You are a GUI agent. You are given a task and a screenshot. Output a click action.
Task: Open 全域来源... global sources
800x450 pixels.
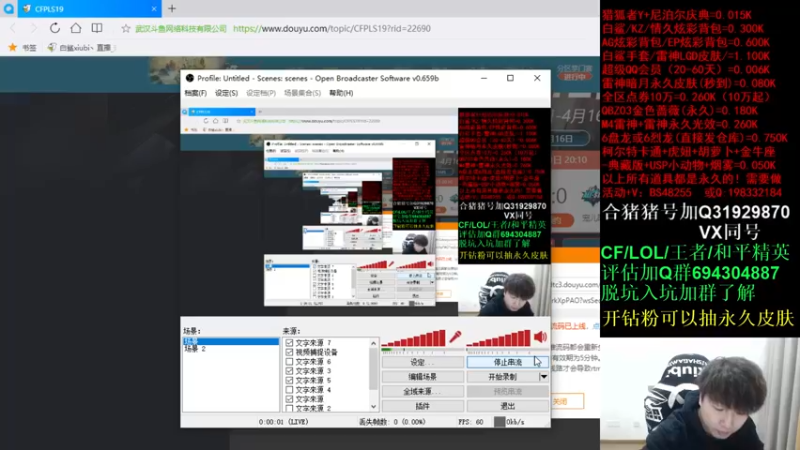point(422,391)
